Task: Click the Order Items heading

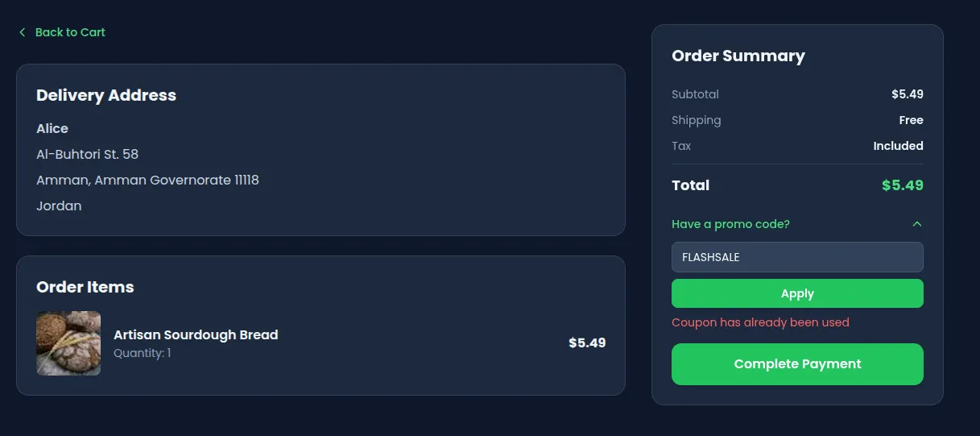Action: 85,287
